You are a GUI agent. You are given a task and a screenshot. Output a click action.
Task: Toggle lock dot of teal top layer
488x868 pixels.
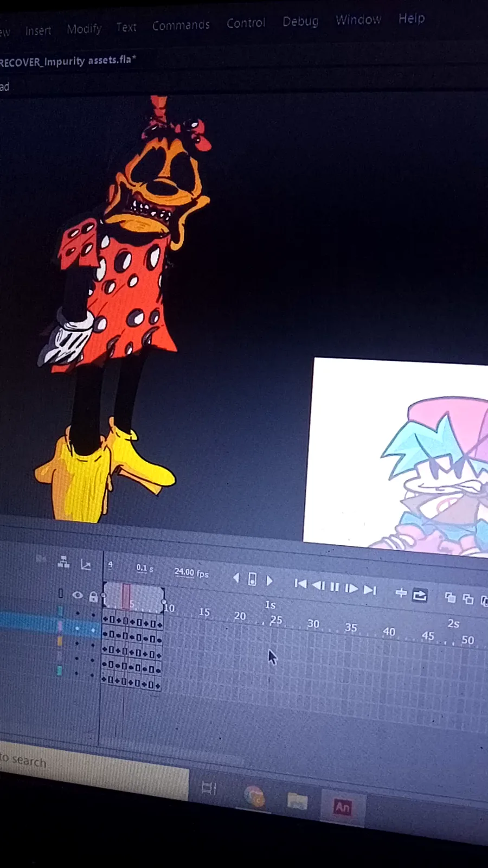(x=93, y=615)
